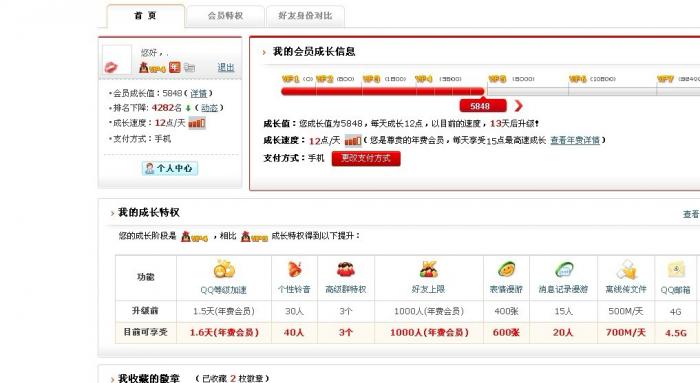
Task: Open the 好友身份对比 tab
Action: tap(305, 16)
